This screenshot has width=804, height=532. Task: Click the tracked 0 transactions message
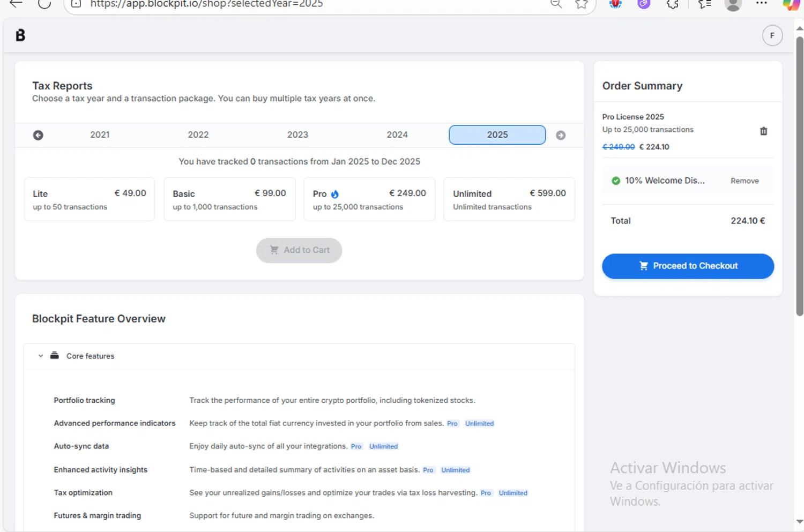point(299,162)
